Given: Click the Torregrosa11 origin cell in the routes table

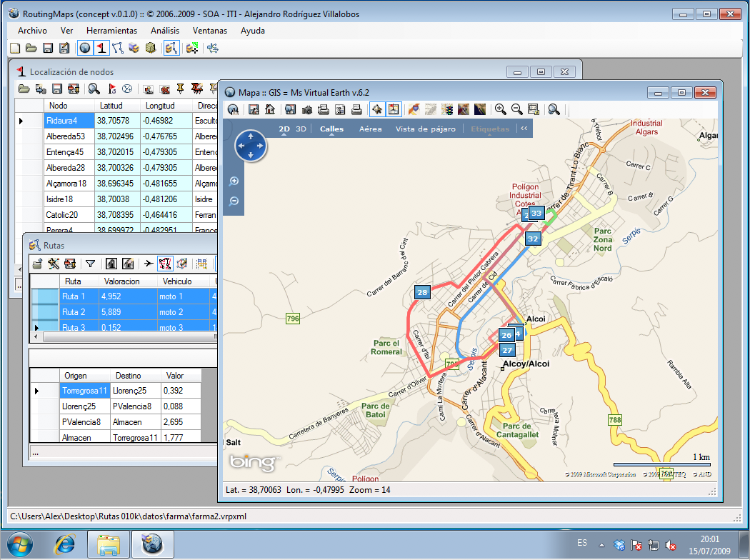Looking at the screenshot, I should [x=84, y=391].
